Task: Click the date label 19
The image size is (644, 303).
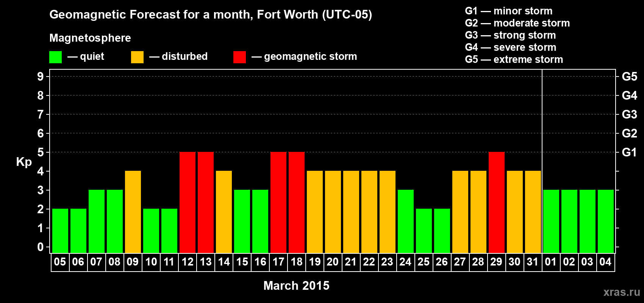Action: pyautogui.click(x=314, y=262)
